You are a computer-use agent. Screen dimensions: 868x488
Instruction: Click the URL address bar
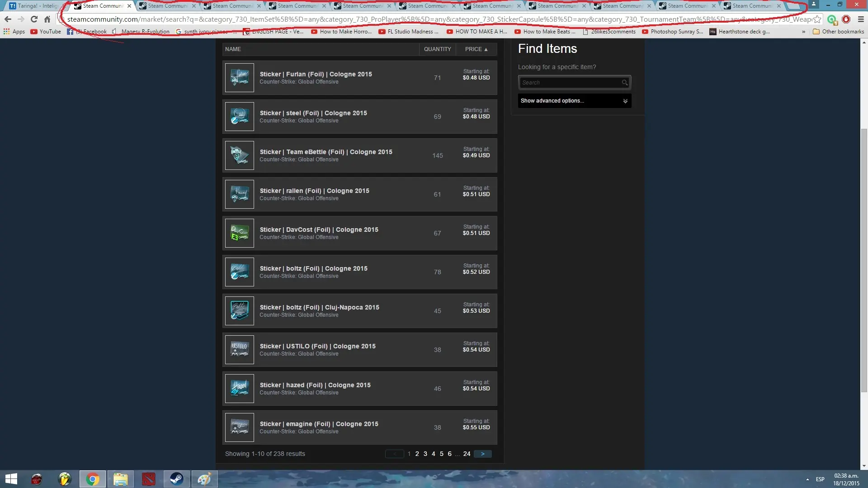tap(439, 19)
